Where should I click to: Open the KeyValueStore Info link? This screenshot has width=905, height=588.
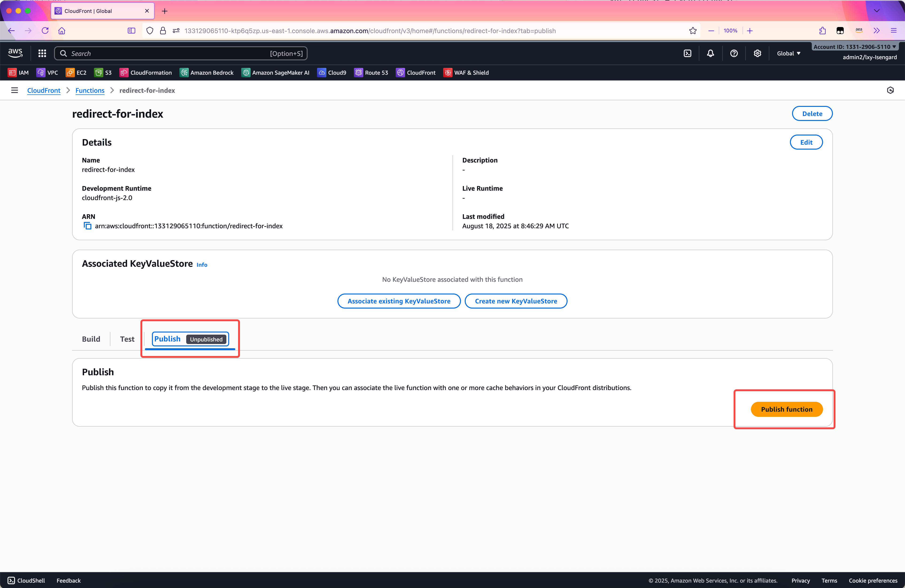tap(201, 265)
